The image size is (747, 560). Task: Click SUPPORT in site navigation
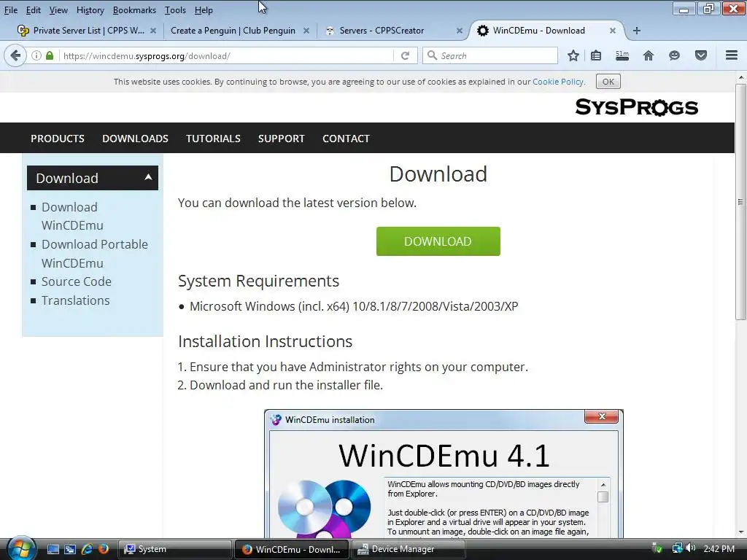tap(281, 139)
